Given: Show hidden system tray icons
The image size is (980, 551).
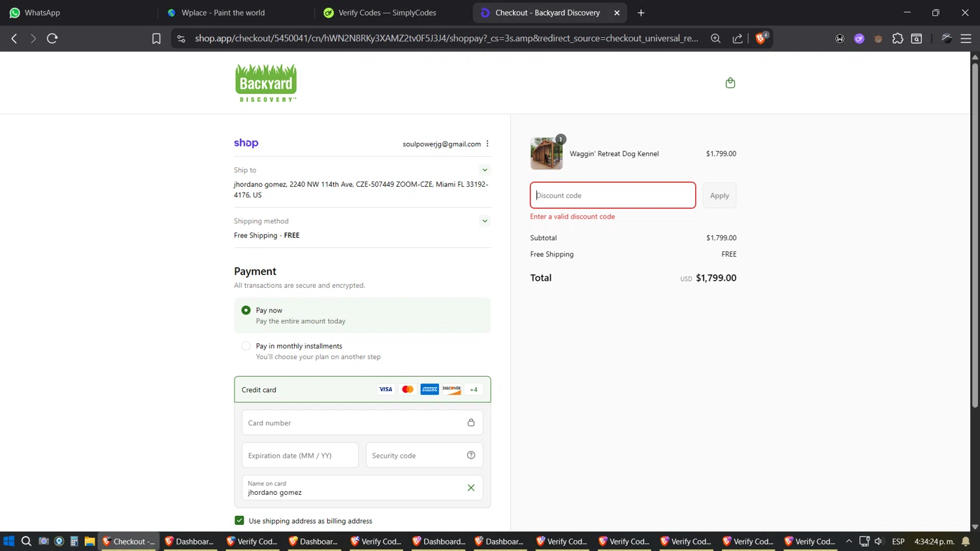Looking at the screenshot, I should coord(849,541).
